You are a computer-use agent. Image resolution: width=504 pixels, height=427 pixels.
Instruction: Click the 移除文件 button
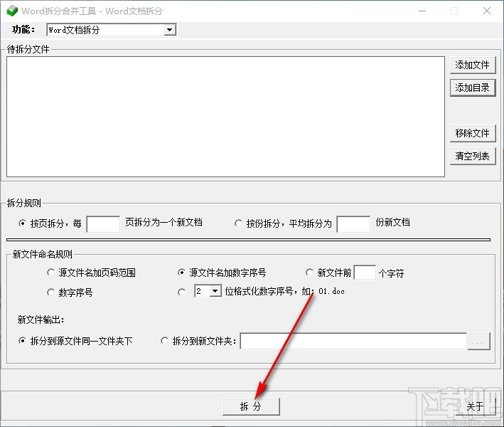pos(472,133)
